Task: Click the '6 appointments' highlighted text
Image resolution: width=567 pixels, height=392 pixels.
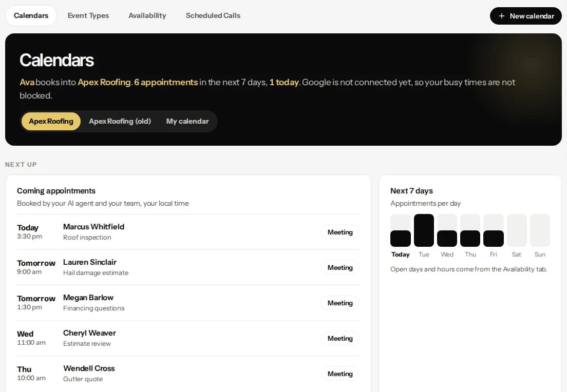Action: (x=166, y=83)
